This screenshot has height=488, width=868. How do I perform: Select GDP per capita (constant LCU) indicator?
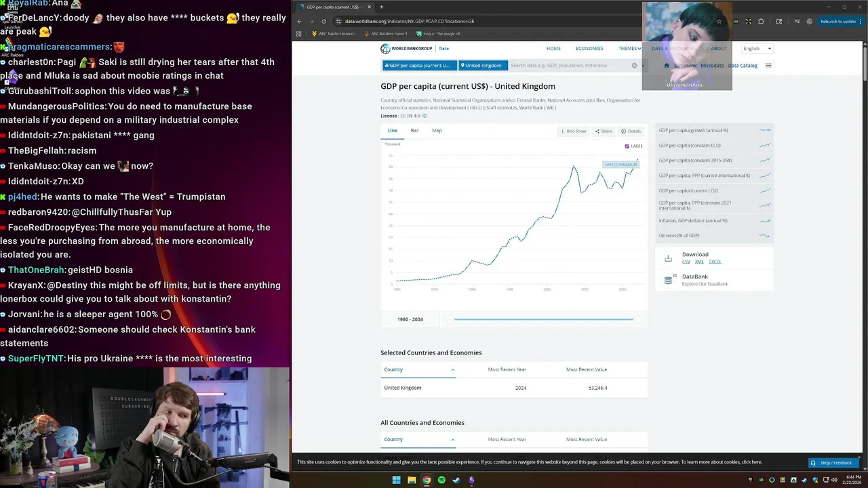pos(714,145)
